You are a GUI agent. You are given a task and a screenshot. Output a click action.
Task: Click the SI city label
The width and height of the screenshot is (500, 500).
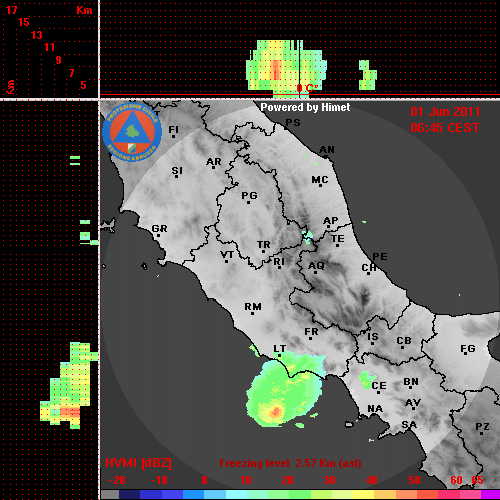(x=177, y=171)
